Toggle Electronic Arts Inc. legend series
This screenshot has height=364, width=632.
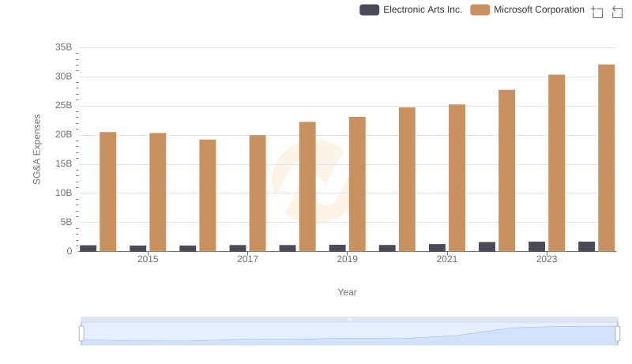(411, 9)
